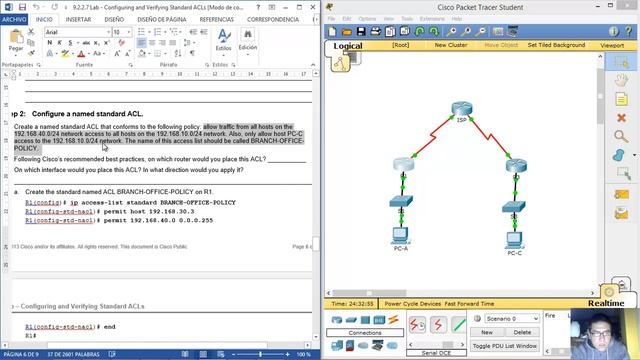Open the ARCHIVO tab in Word
This screenshot has width=640, height=360.
pyautogui.click(x=14, y=19)
